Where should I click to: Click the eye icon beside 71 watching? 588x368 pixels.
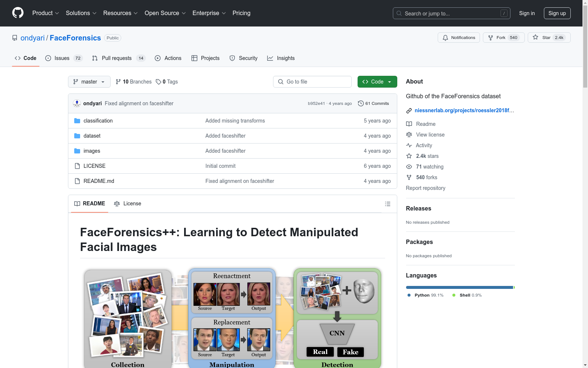(x=409, y=167)
